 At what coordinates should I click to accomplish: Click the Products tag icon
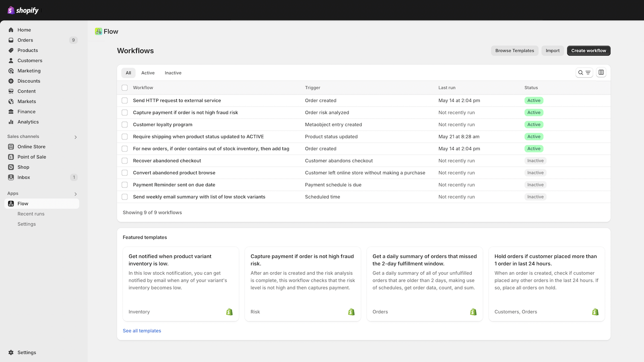(x=11, y=50)
